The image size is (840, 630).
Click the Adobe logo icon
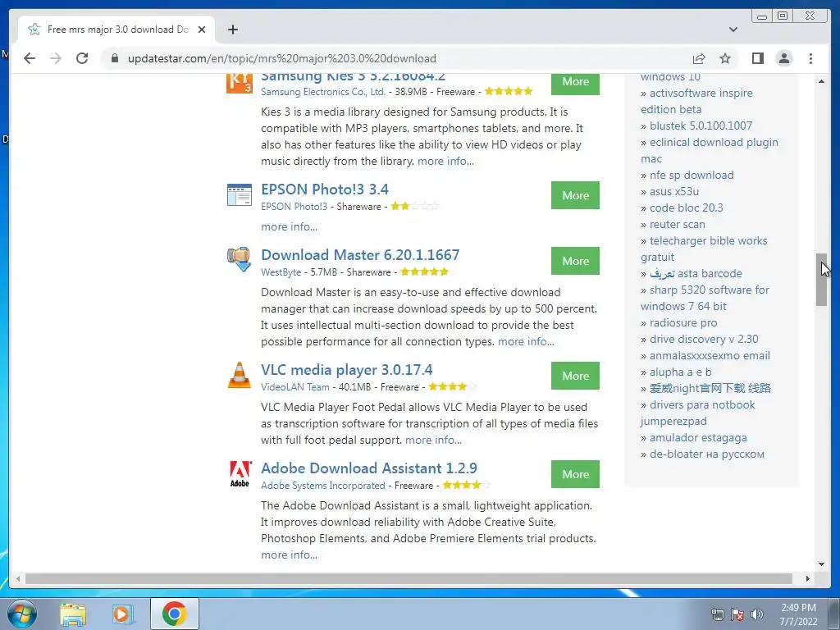tap(240, 473)
